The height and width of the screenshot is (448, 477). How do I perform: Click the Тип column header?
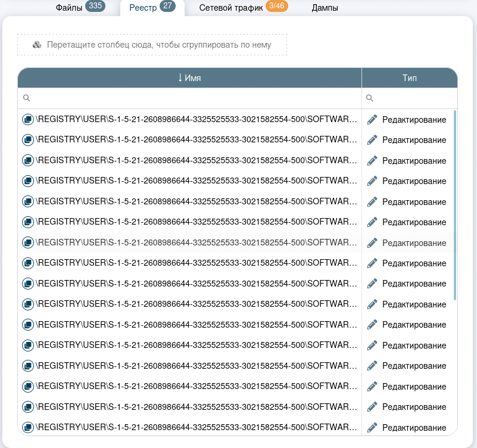409,78
